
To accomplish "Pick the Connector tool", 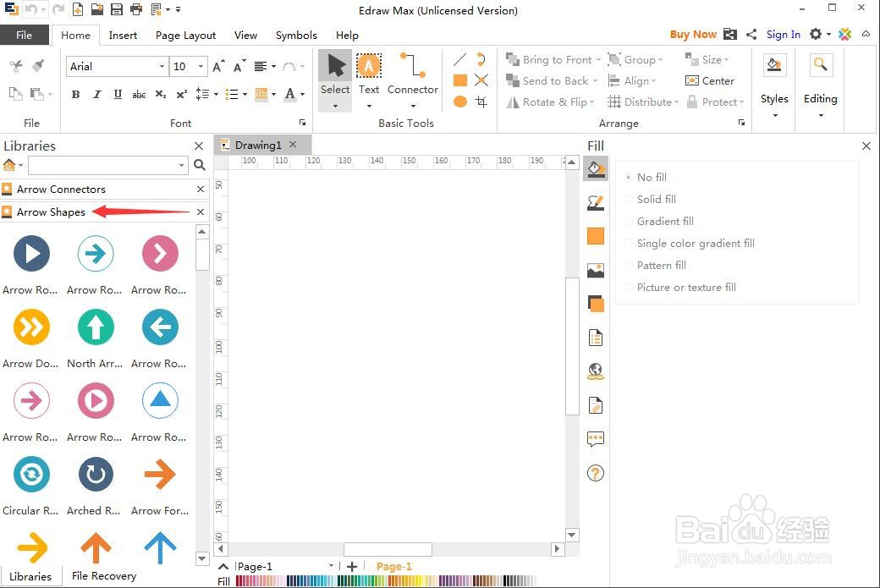I will pyautogui.click(x=413, y=80).
